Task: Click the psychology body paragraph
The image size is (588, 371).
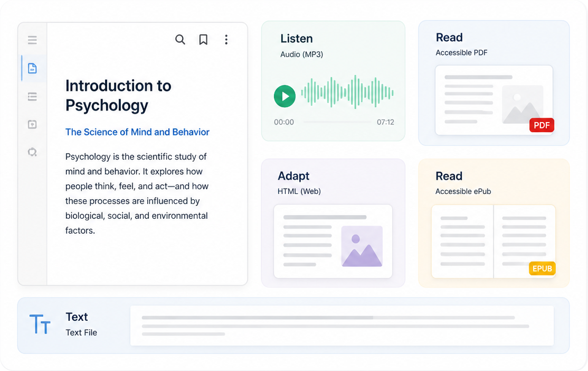Action: pos(137,193)
